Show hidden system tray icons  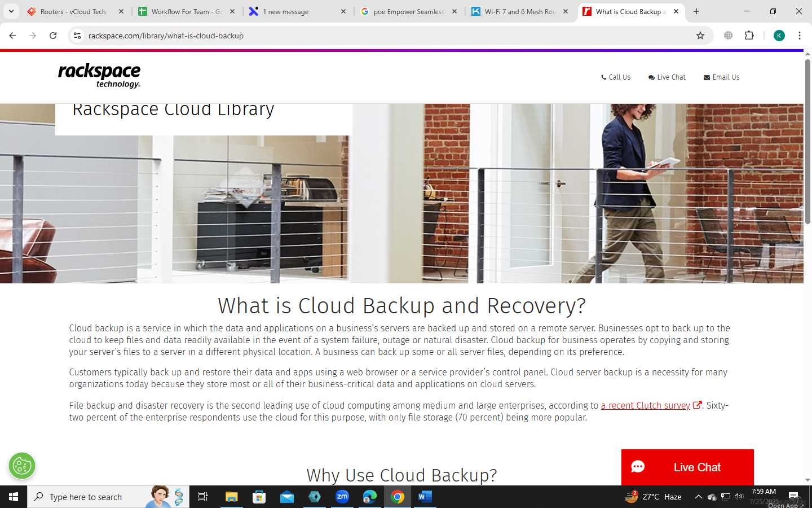point(698,497)
